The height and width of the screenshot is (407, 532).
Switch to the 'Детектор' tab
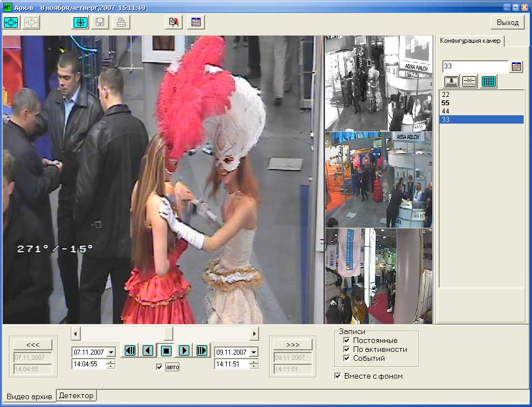click(x=76, y=395)
